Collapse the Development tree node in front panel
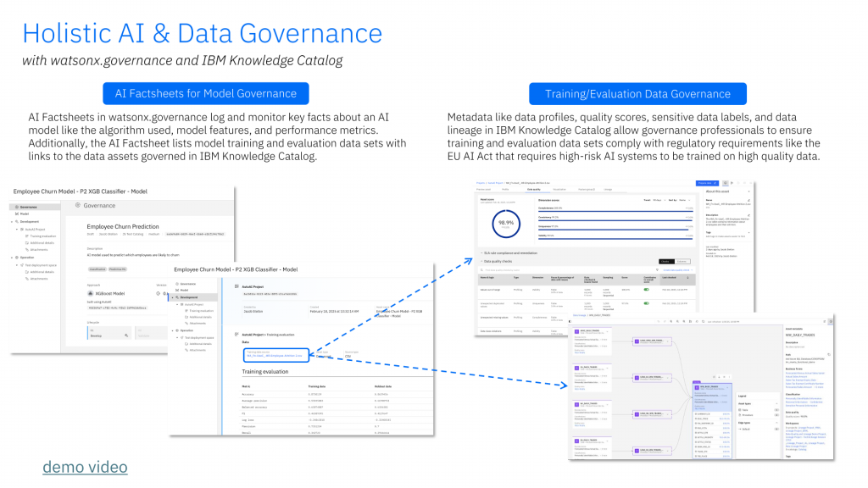The image size is (868, 488). (x=174, y=297)
